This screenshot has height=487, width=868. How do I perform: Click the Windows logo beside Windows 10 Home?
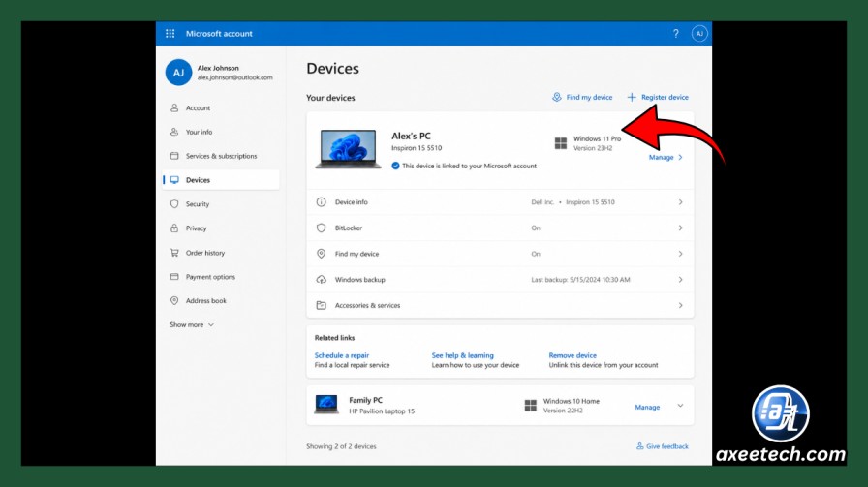(x=530, y=406)
